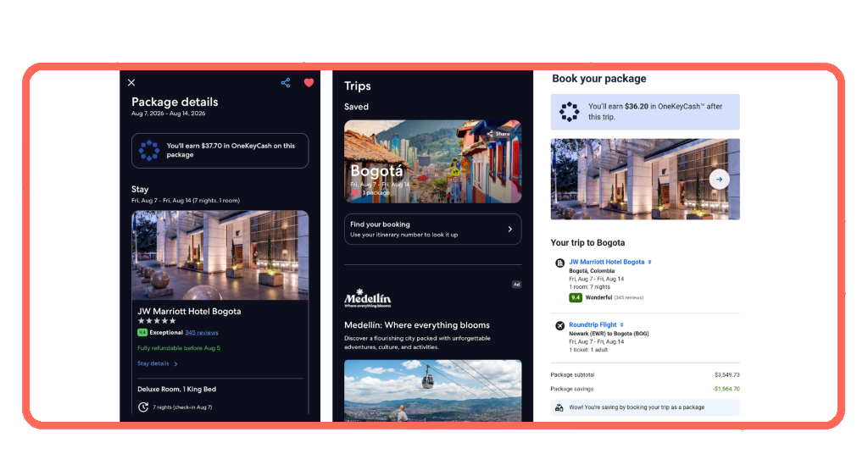Click OneKeyCash icon in Book your package
The height and width of the screenshot is (454, 868).
[569, 112]
